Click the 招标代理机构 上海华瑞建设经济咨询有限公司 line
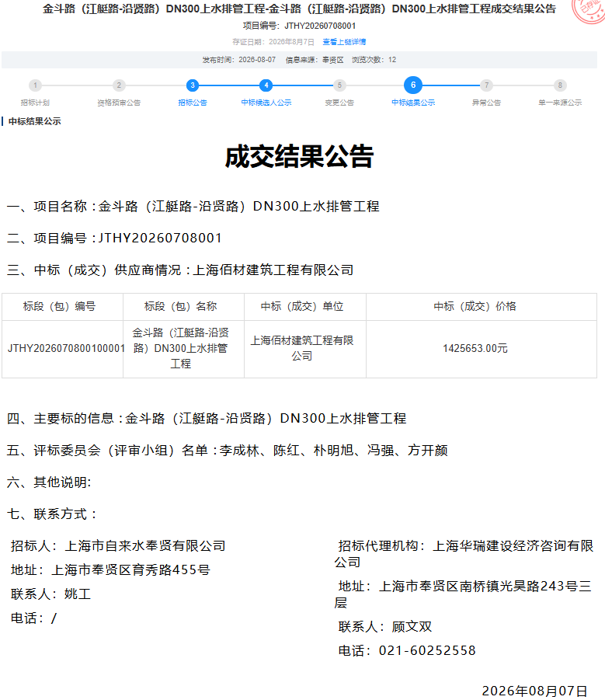The width and height of the screenshot is (605, 700). (x=464, y=554)
